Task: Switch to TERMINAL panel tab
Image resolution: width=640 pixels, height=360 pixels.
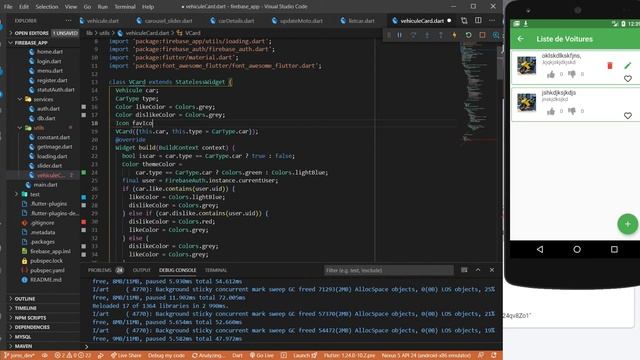Action: pyautogui.click(x=216, y=270)
